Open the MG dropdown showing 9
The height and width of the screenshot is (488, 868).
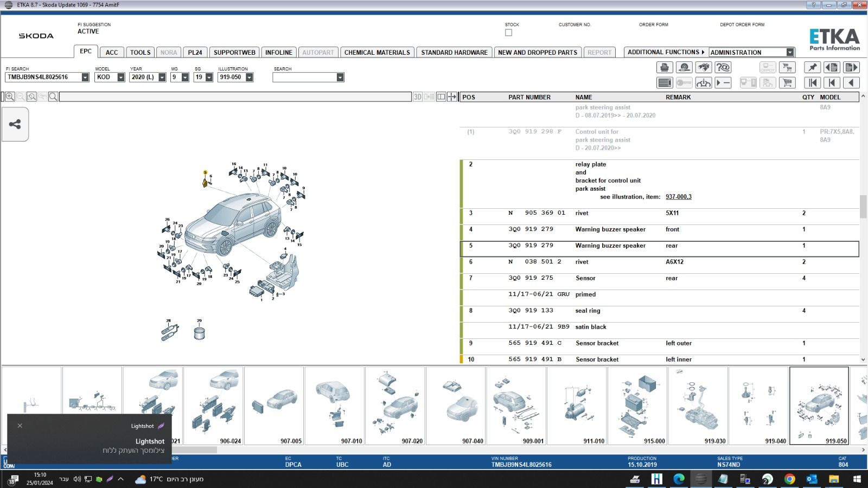tap(185, 77)
